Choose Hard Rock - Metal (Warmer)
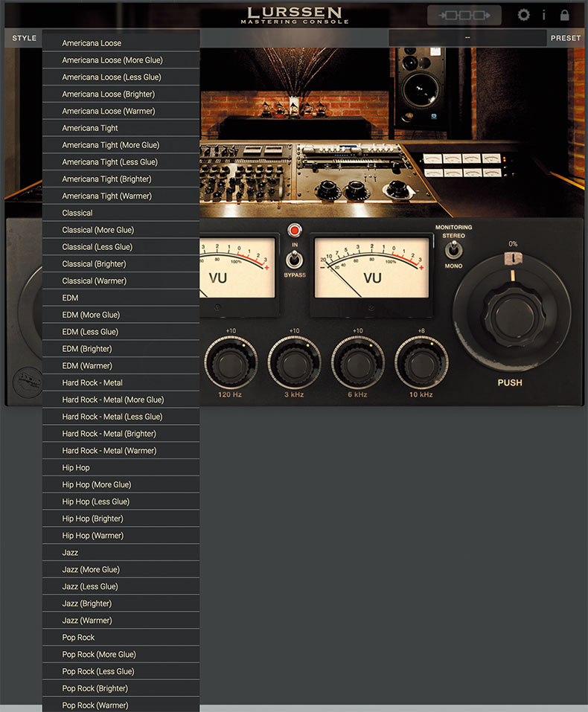 coord(121,450)
